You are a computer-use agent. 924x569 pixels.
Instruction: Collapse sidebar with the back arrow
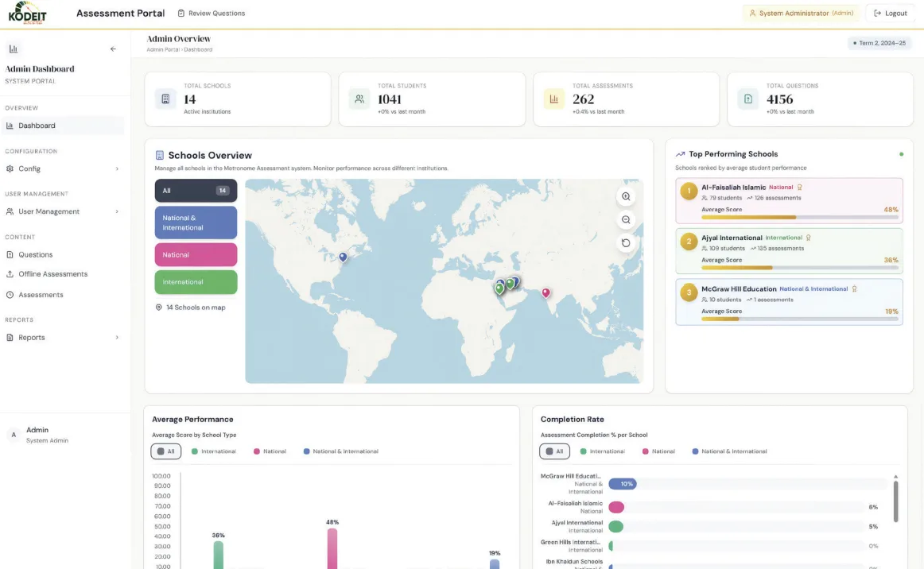[113, 49]
